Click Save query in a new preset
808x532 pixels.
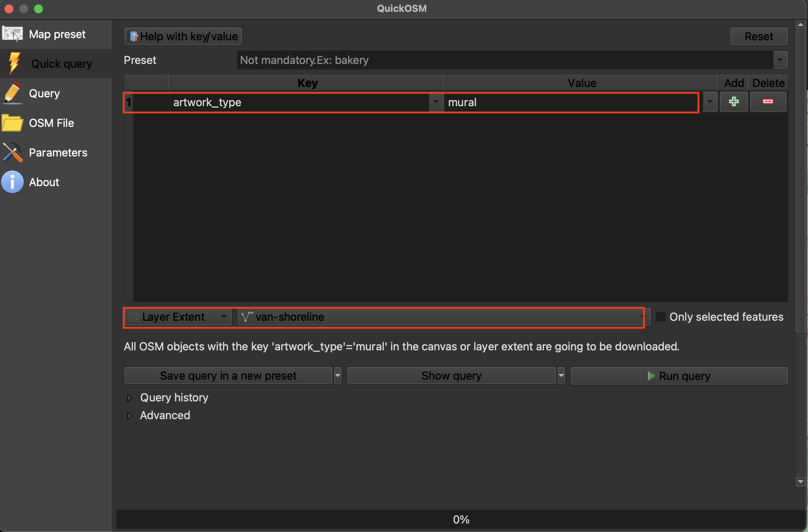pos(228,376)
